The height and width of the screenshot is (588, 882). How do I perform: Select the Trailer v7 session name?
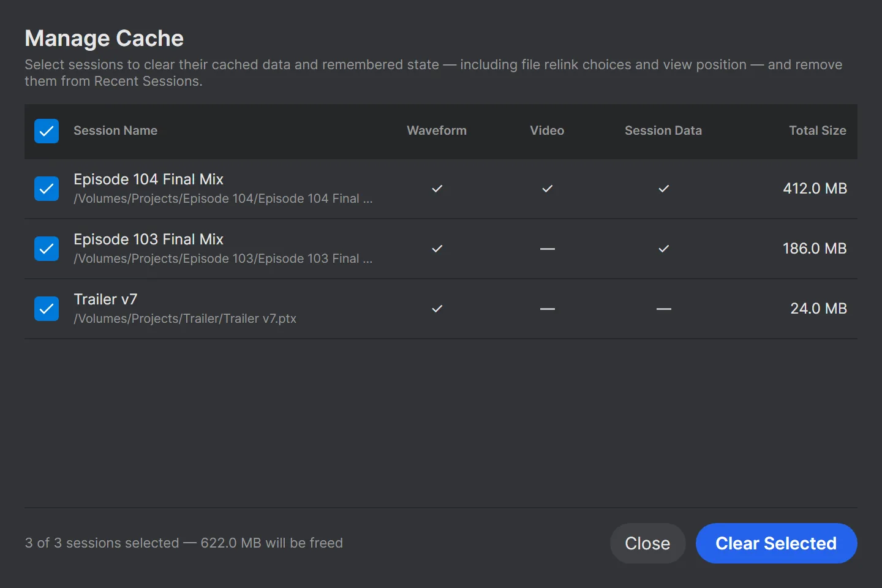click(105, 299)
